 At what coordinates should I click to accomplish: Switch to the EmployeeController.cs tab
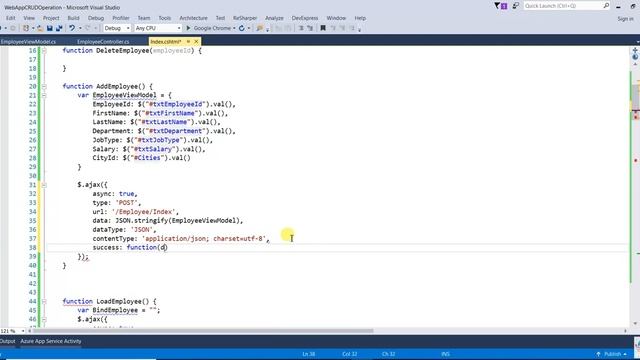[x=103, y=42]
